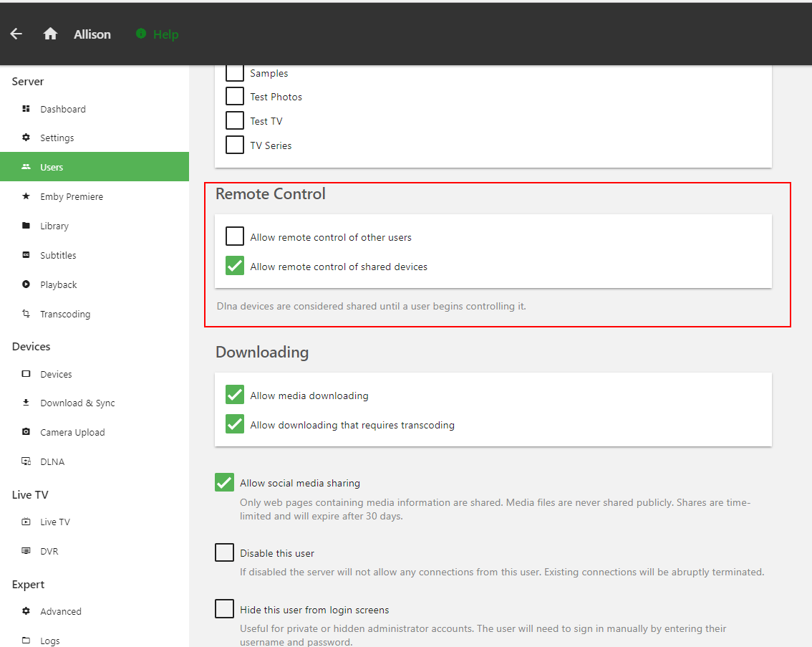Viewport: 812px width, 647px height.
Task: Uncheck downloading that requires transcoding
Action: pyautogui.click(x=235, y=423)
